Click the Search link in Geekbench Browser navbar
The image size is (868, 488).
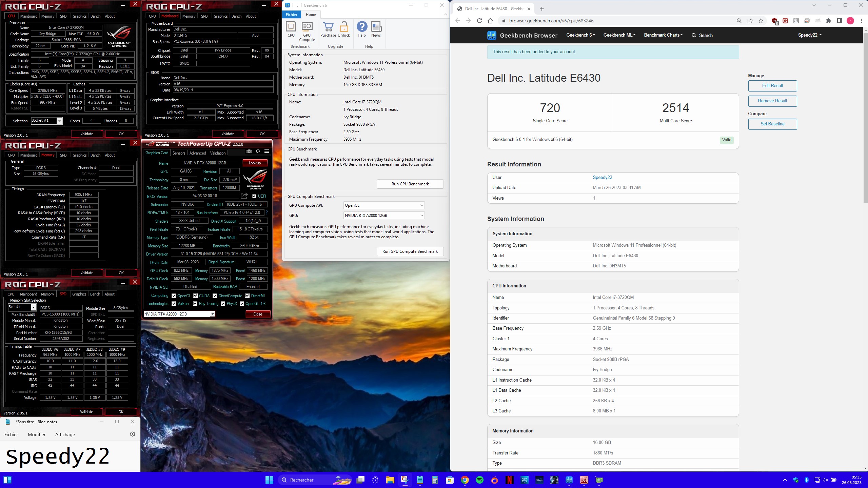(702, 35)
